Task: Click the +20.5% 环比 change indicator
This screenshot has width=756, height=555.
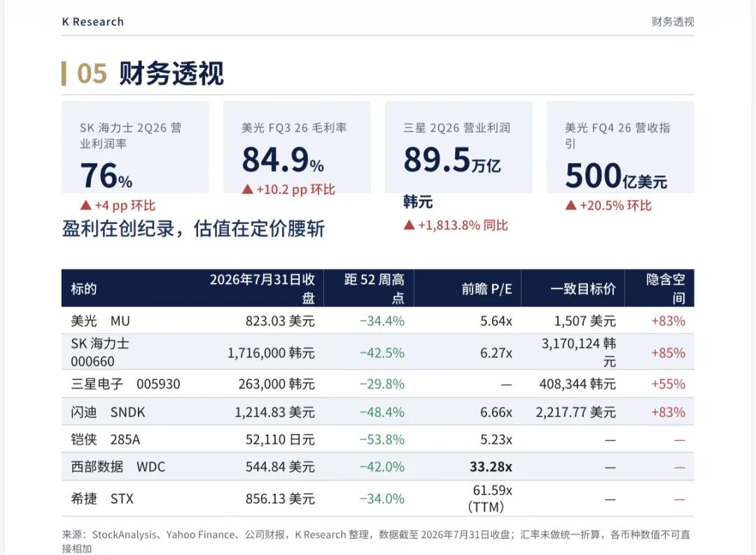Action: (x=608, y=205)
